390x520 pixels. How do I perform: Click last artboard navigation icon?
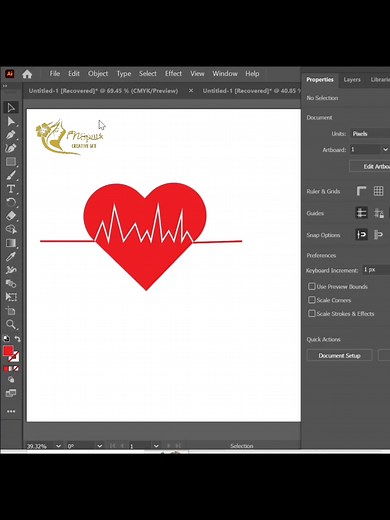(178, 446)
